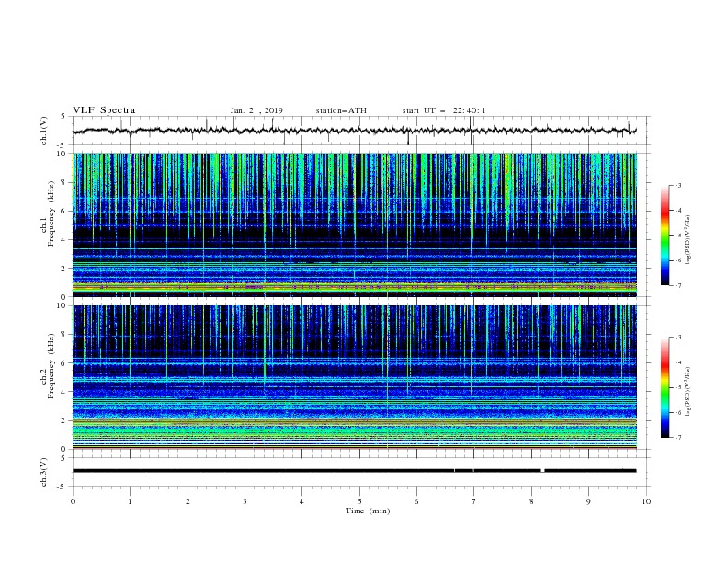The width and height of the screenshot is (728, 563).
Task: Click time axis tick label "1"
Action: [130, 501]
